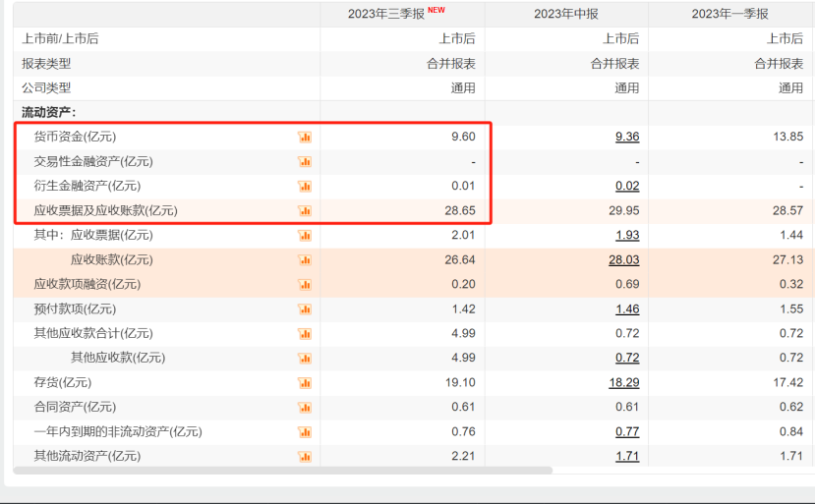Screen dimensions: 816x504
Task: Click the 预付款项(亿元) row label
Action: [75, 309]
